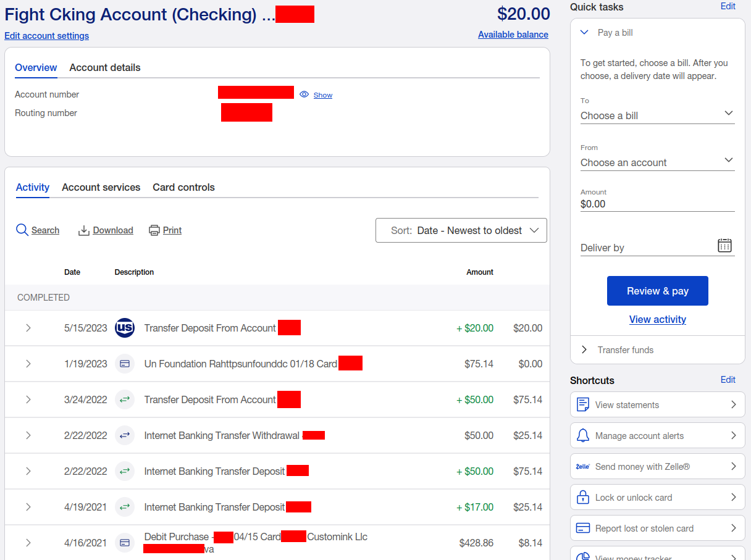The height and width of the screenshot is (560, 751).
Task: Click the Amount input field
Action: [657, 204]
